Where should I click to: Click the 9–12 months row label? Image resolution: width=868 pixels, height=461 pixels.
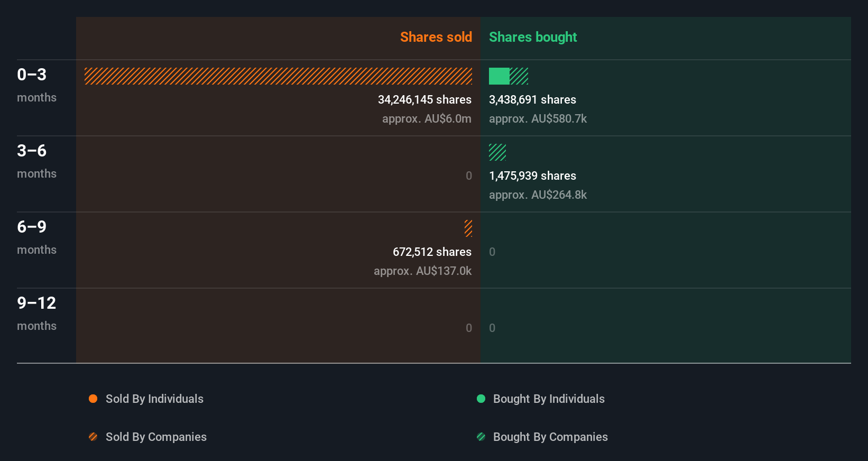(x=36, y=313)
